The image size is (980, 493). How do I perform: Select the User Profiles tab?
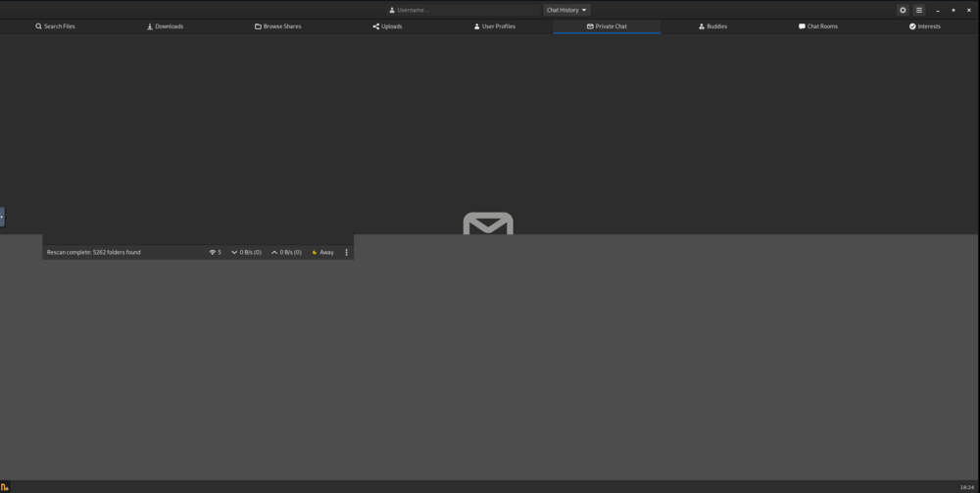494,26
